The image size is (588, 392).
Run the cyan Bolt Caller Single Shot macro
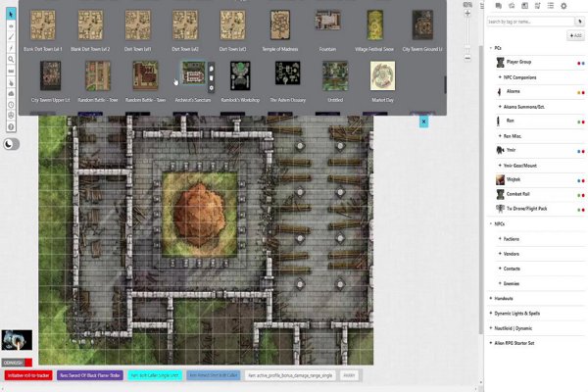tap(155, 375)
